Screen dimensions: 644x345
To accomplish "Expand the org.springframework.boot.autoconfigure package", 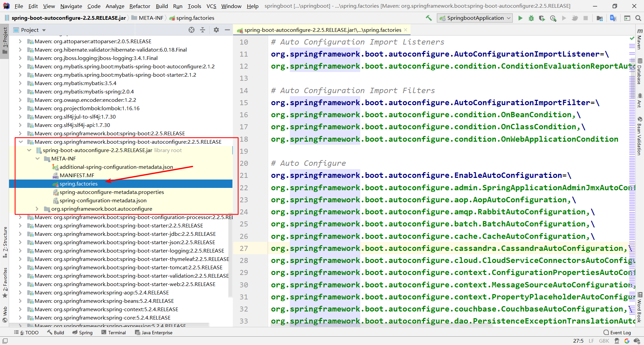I will click(x=37, y=209).
